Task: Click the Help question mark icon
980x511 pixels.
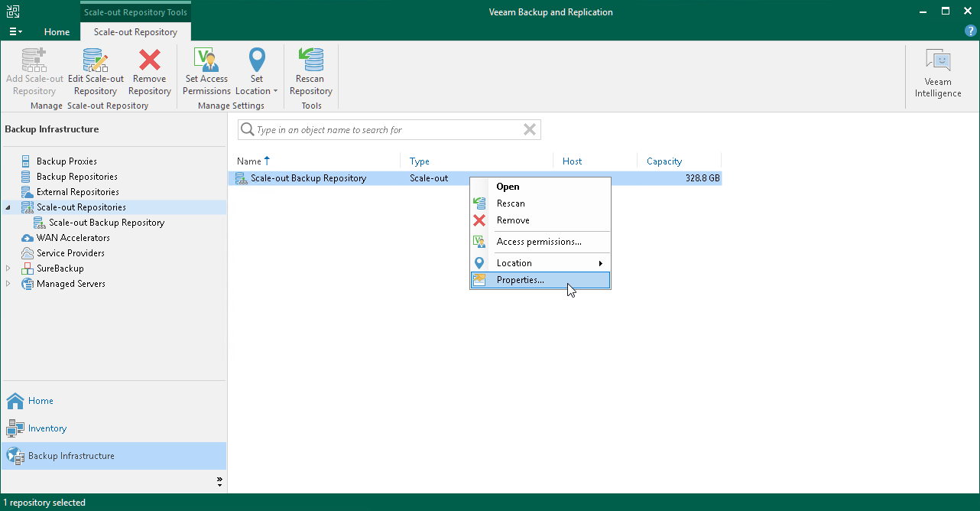Action: click(970, 31)
